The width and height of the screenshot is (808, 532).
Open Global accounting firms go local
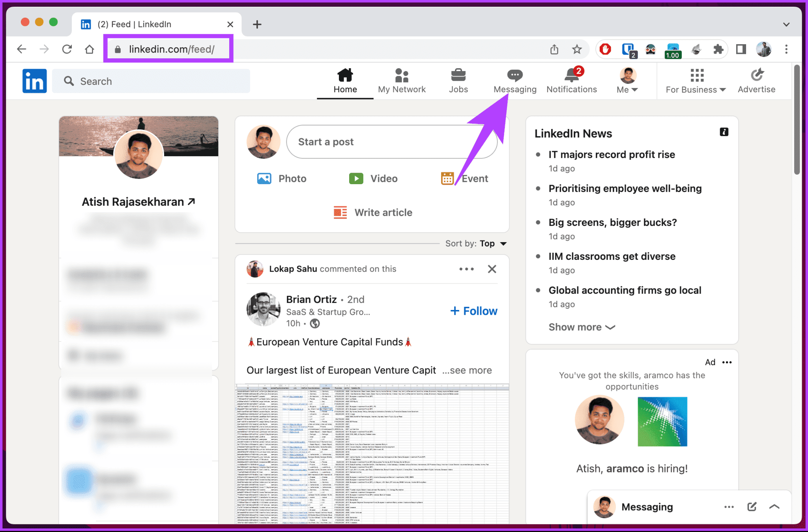pyautogui.click(x=625, y=290)
